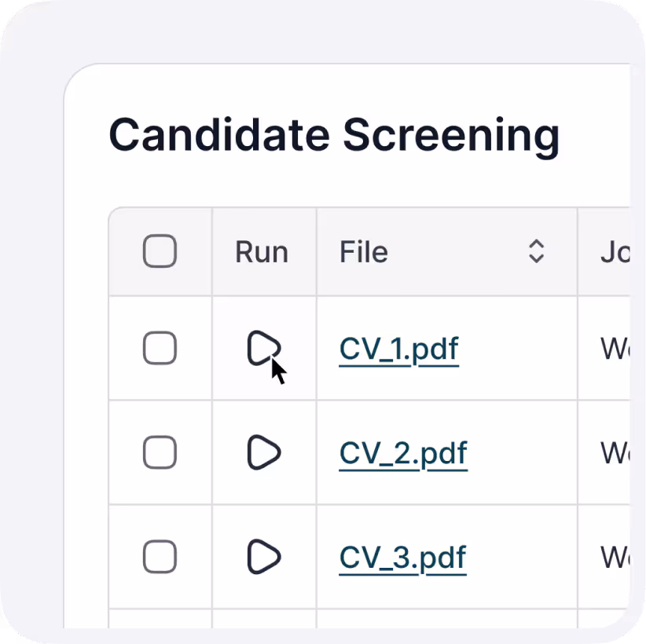Run screening for CV_1.pdf
Screen dimensions: 646x644
(263, 348)
